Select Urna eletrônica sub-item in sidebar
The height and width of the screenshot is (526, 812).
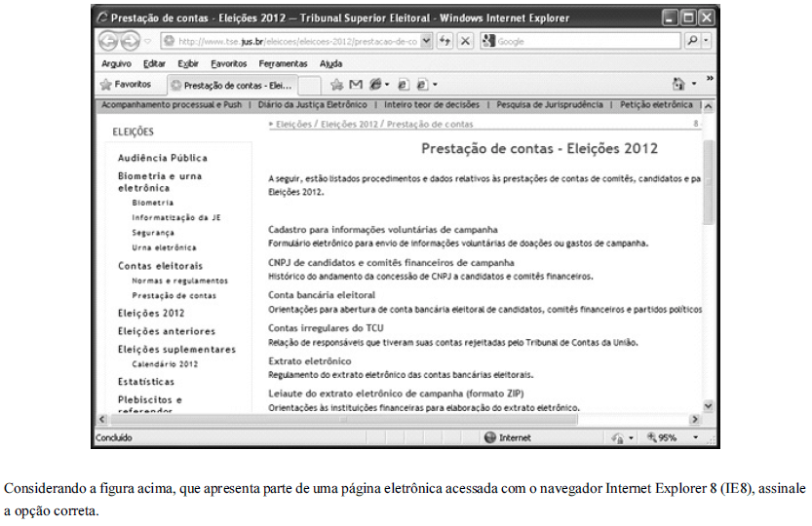click(164, 247)
